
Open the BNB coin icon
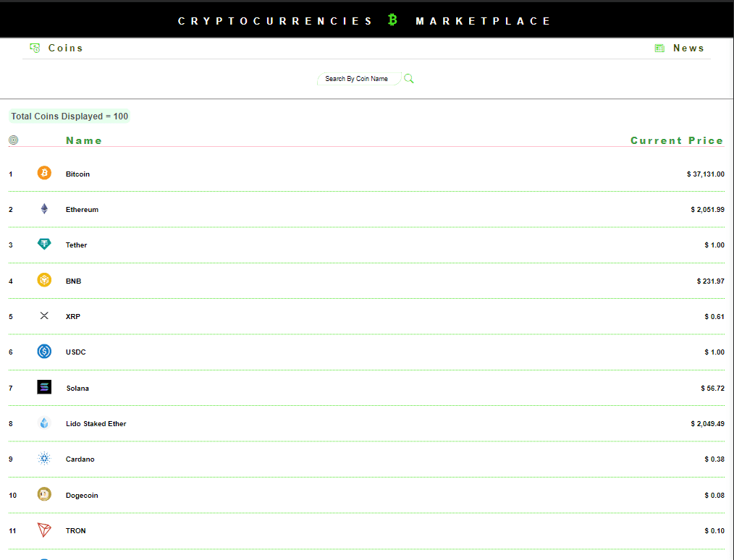point(44,280)
